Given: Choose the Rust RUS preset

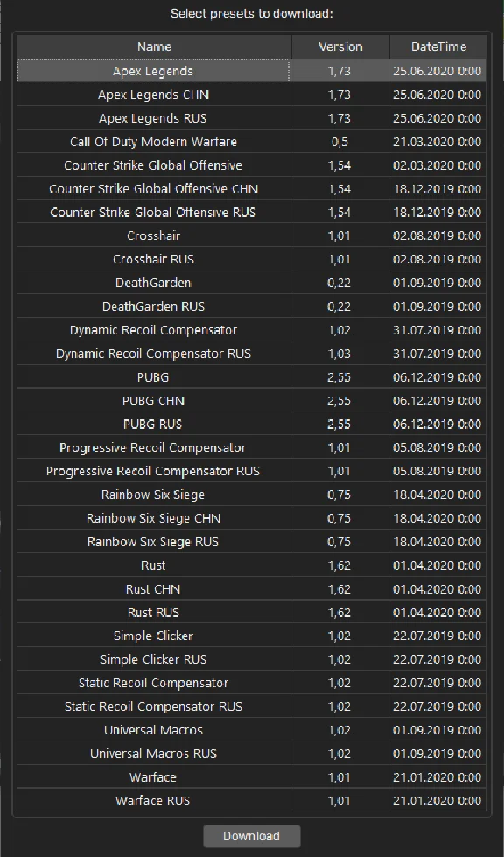Looking at the screenshot, I should (252, 612).
